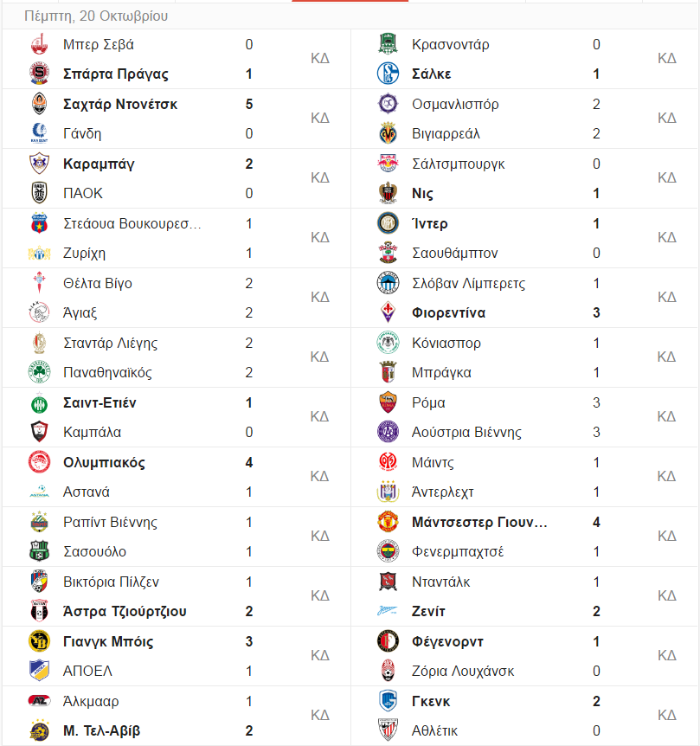
Task: Select ΚΔ status of Ολυμπιακός vs Αστανά
Action: pos(319,476)
